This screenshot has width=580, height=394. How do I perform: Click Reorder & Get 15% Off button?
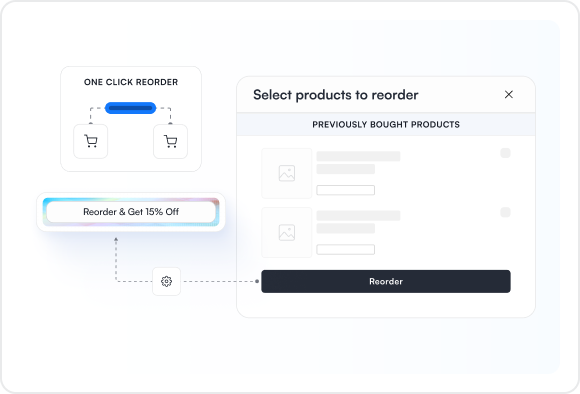131,212
